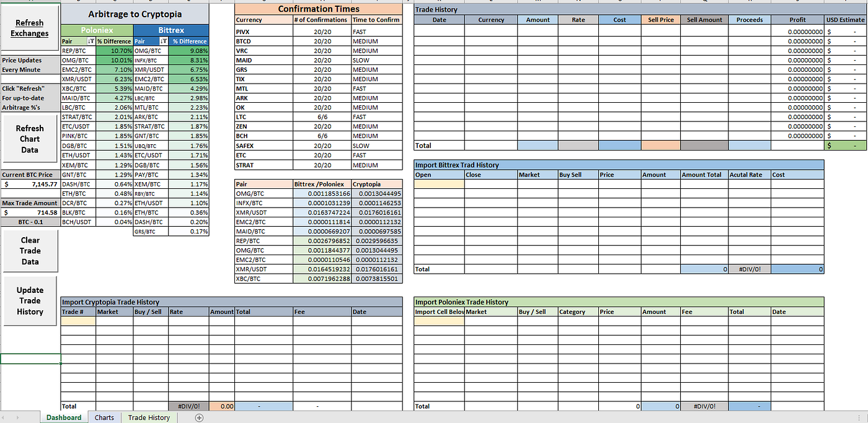Screen dimensions: 868x423
Task: Click yellow cell under Import Cell Below header
Action: (439, 321)
